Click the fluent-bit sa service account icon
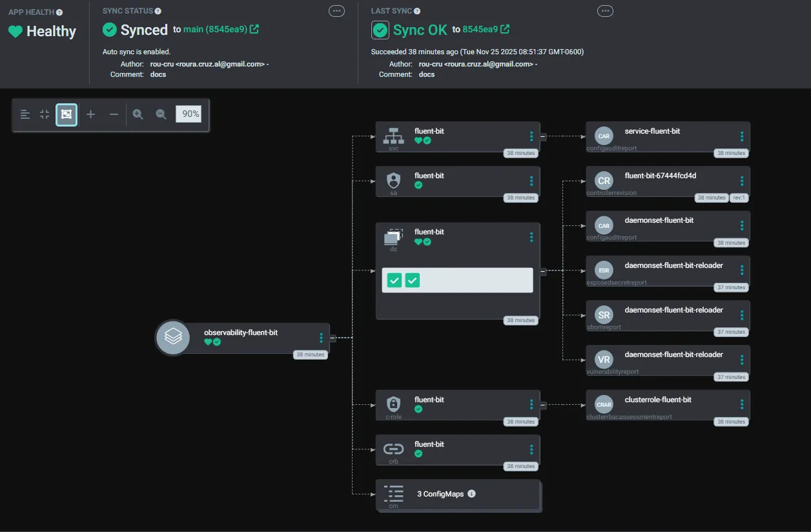811x532 pixels. point(394,181)
